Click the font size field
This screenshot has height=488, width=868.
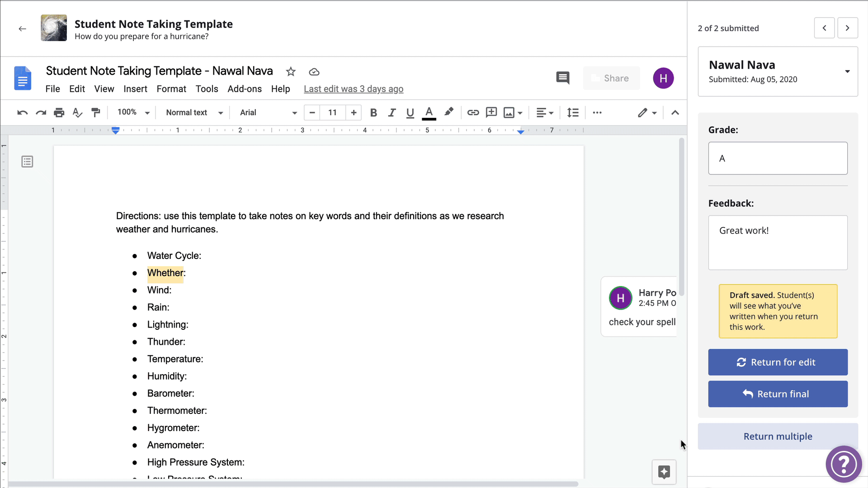coord(333,113)
